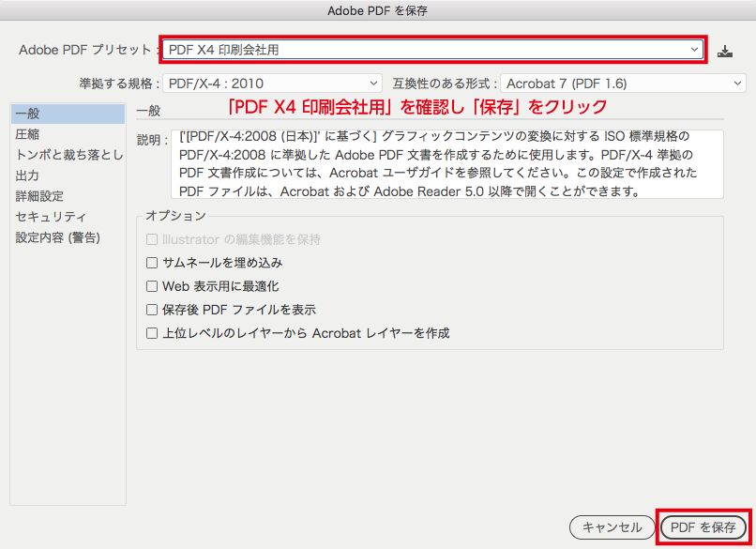Image resolution: width=756 pixels, height=549 pixels.
Task: Click the save preset download icon
Action: (725, 51)
